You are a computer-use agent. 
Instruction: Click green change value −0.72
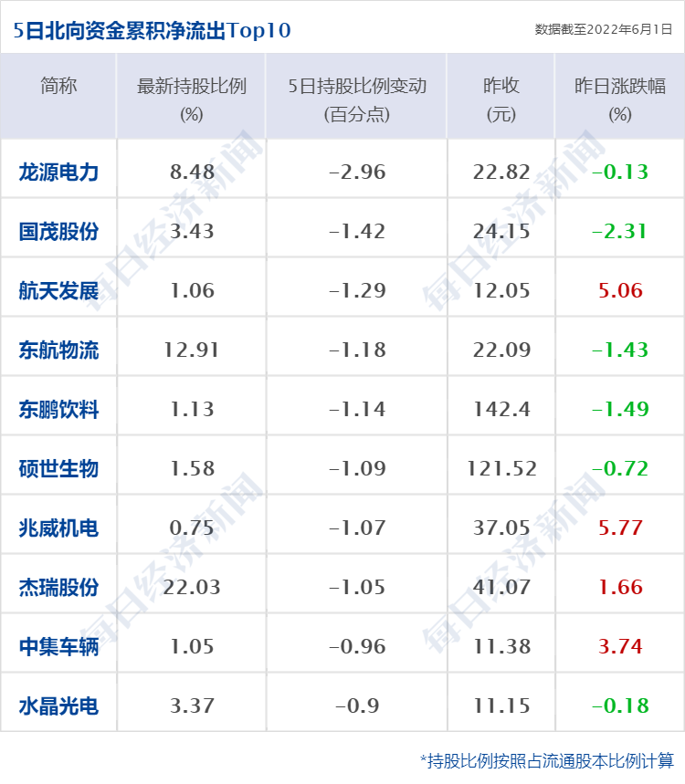coord(620,468)
